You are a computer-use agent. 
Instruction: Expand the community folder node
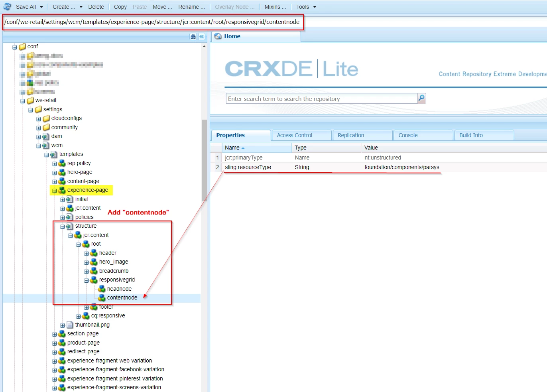tap(39, 128)
